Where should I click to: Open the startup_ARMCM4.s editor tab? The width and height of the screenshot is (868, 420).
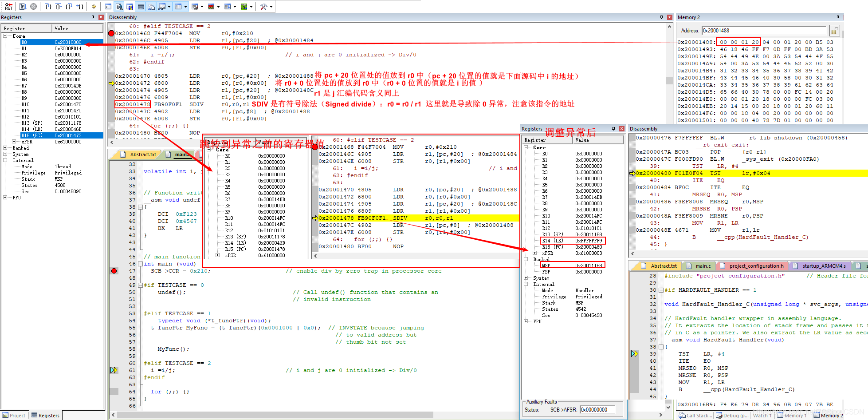[x=819, y=266]
